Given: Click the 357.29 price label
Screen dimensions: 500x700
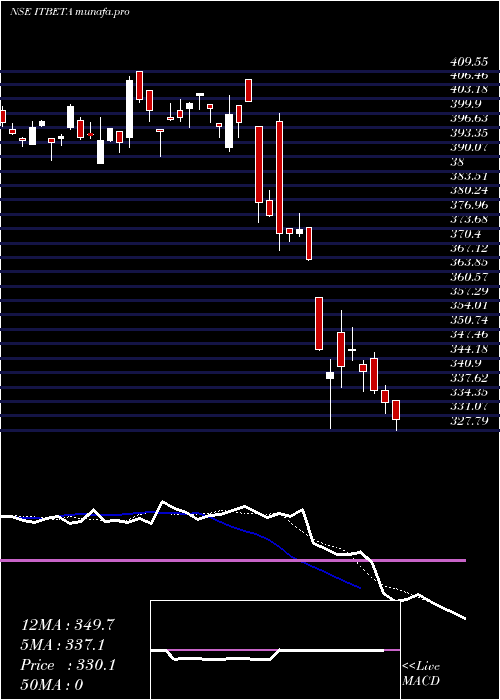Looking at the screenshot, I should point(468,291).
